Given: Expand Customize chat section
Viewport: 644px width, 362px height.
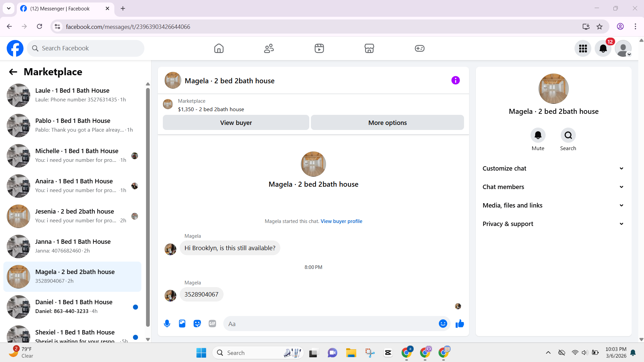Looking at the screenshot, I should (553, 169).
